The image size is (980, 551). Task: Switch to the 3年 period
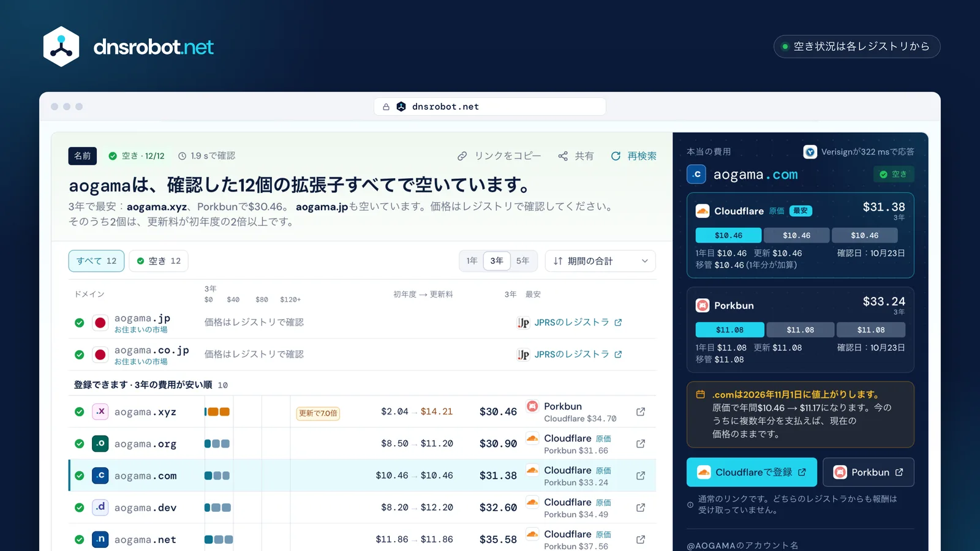pyautogui.click(x=497, y=261)
